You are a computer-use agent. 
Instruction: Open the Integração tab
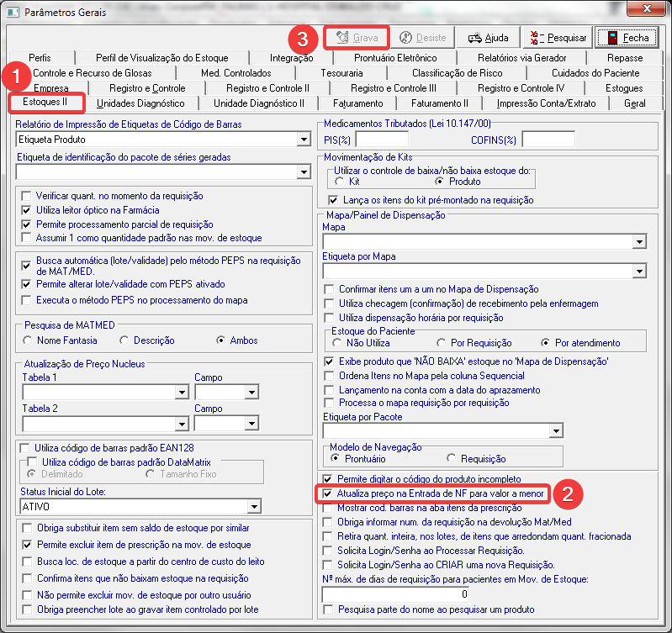tap(292, 58)
